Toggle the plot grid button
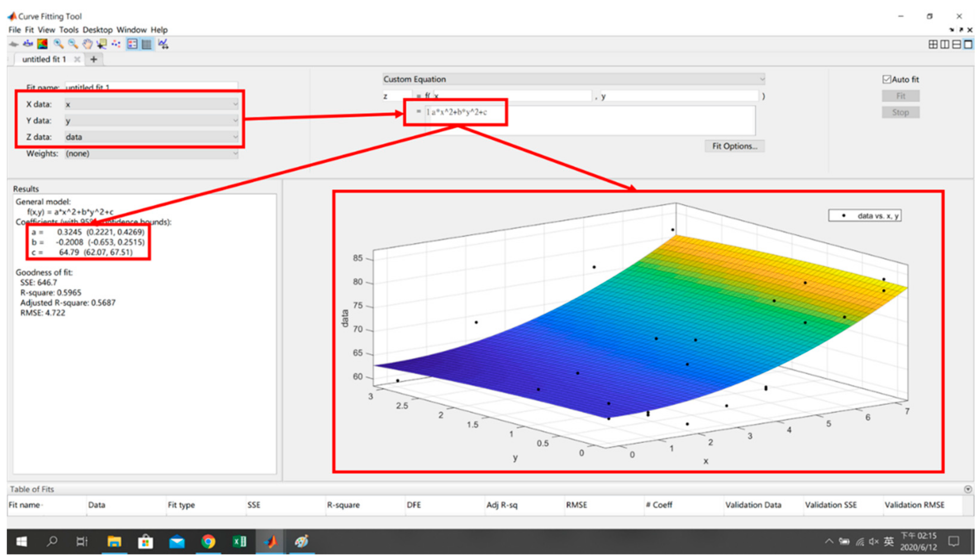 (x=147, y=44)
